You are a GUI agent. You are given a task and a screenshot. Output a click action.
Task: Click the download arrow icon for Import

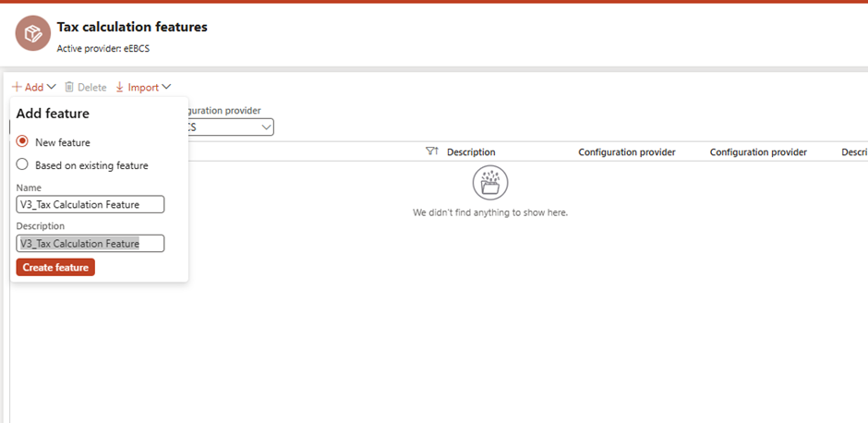[x=119, y=87]
